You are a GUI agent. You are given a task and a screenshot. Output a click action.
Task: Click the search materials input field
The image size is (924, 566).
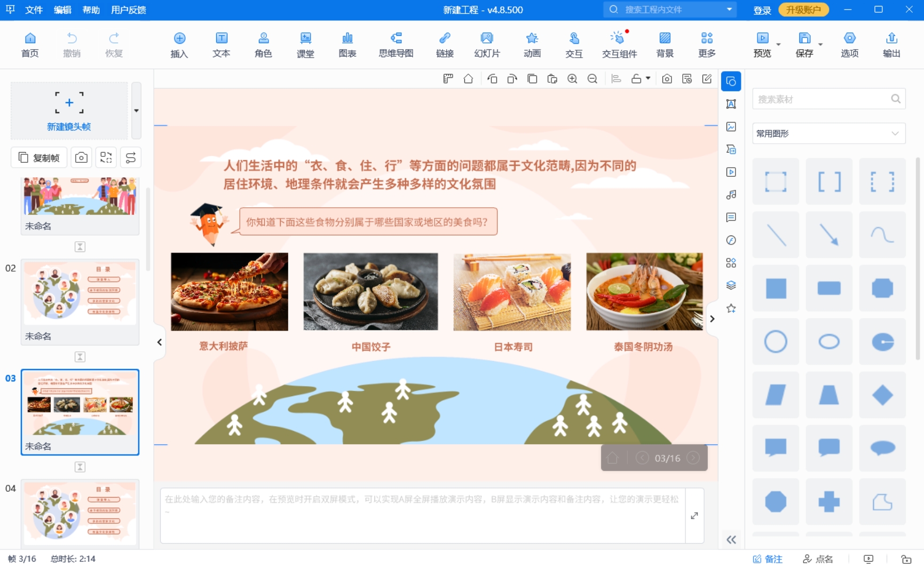click(828, 99)
